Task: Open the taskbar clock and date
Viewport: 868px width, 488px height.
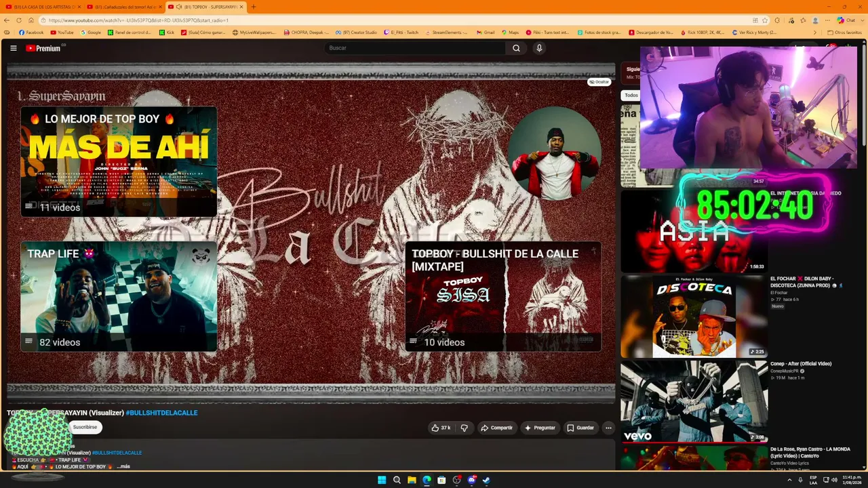Action: [x=852, y=480]
